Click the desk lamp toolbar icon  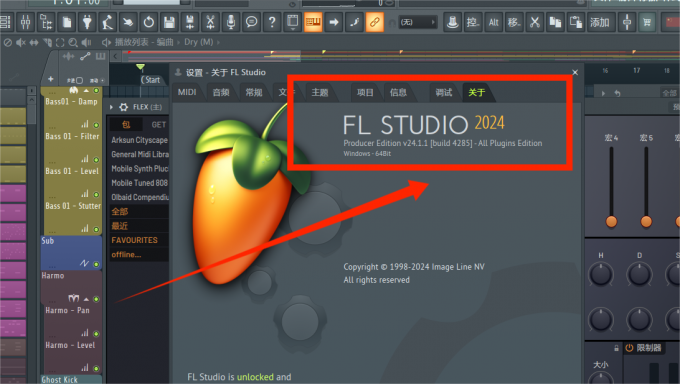[108, 22]
